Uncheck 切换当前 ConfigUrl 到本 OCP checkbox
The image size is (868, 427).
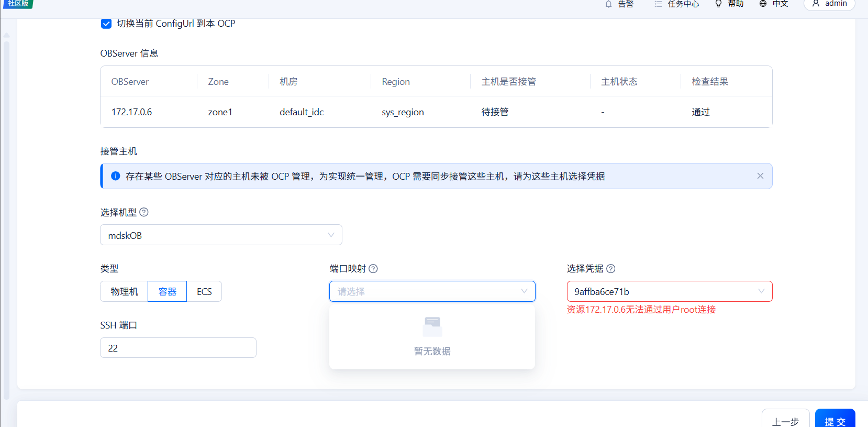coord(106,24)
